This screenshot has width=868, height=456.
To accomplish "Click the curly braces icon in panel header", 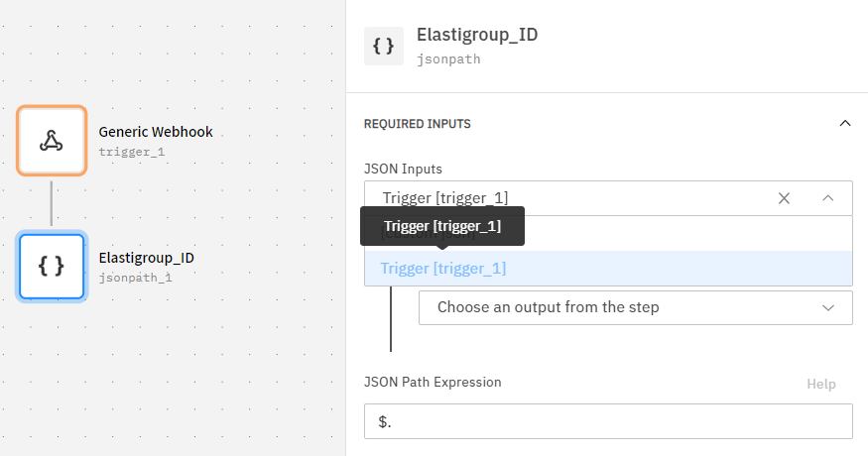I will click(383, 46).
